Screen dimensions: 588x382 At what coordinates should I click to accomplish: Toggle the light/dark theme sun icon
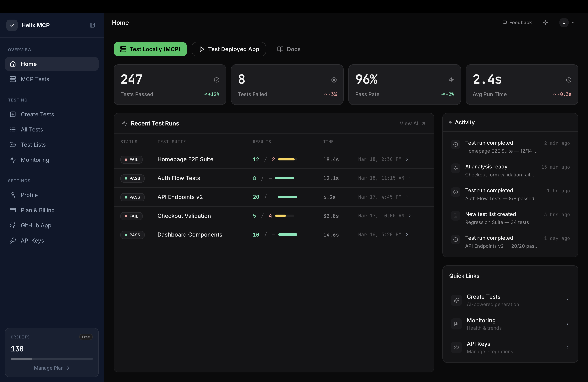click(x=546, y=22)
